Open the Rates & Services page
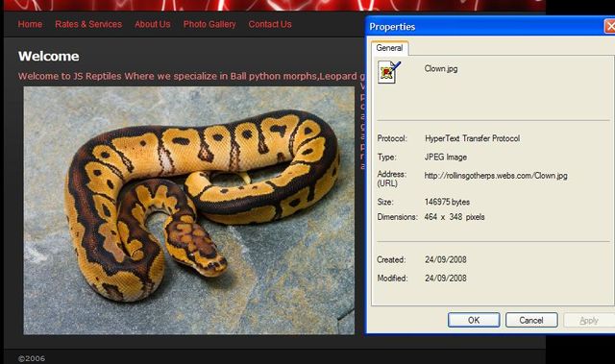 (x=88, y=24)
